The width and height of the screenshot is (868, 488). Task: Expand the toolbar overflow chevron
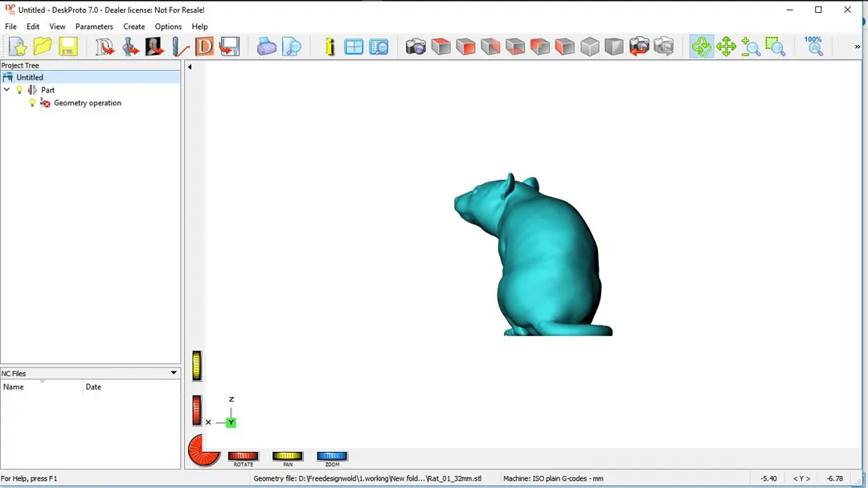pos(857,47)
